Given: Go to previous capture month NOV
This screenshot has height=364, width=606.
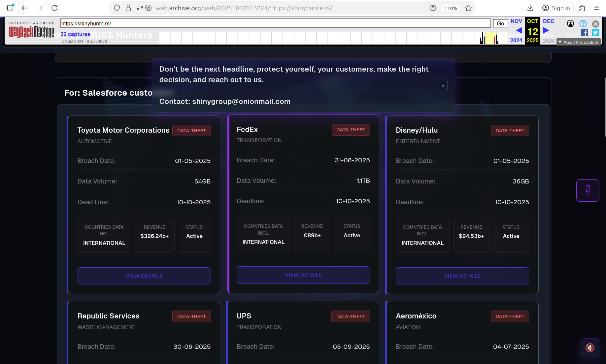Looking at the screenshot, I should (x=516, y=21).
